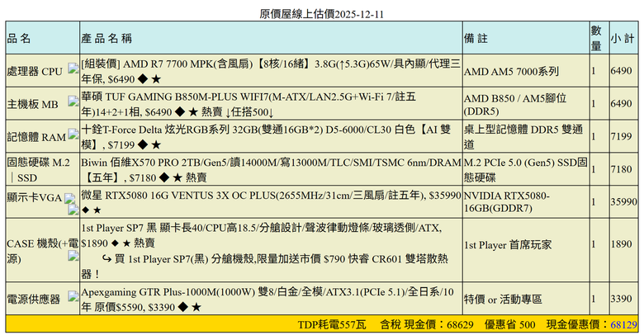
Task: Click the power supply subtotal 3390
Action: coord(621,299)
